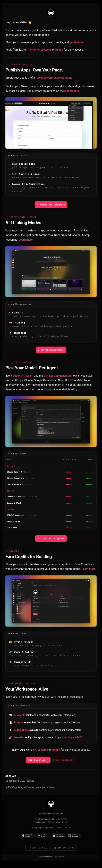
Task: Follow the 'get featured' link
Action: tap(77, 42)
